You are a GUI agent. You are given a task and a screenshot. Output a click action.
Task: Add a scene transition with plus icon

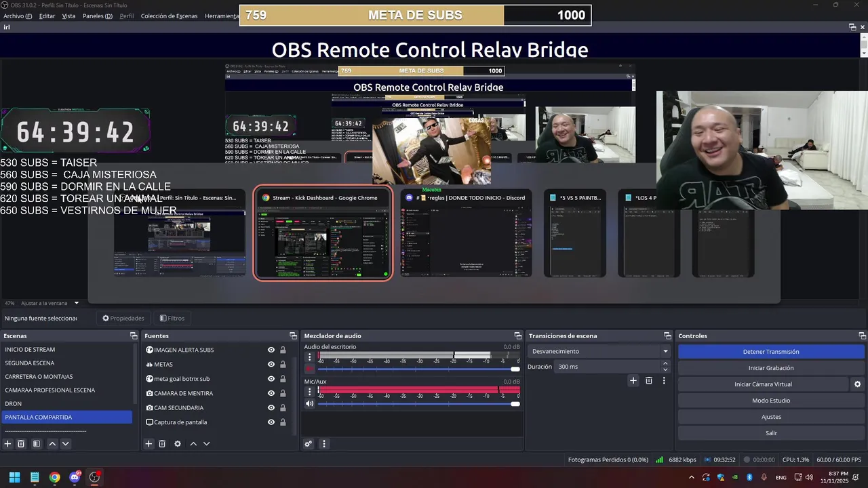[x=633, y=381]
